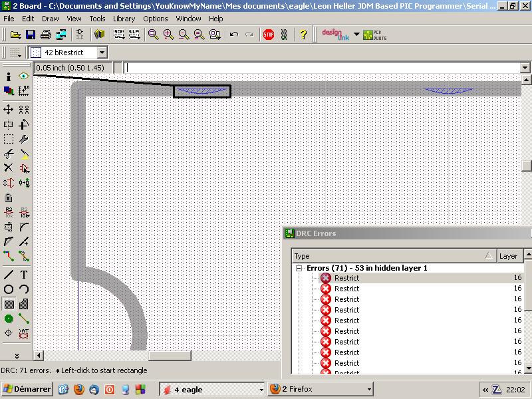This screenshot has height=399, width=532.
Task: Launch Firefox from the quick launch bar
Action: click(x=78, y=389)
